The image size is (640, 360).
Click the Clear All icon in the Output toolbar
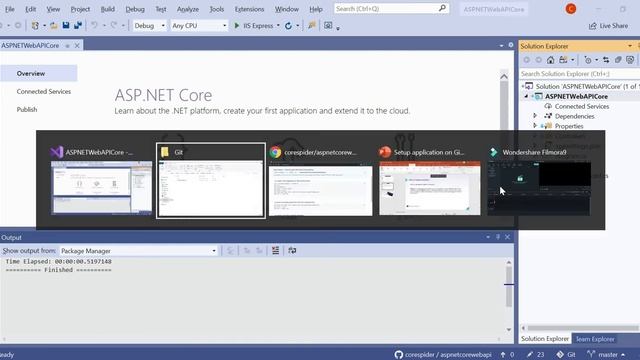[276, 251]
